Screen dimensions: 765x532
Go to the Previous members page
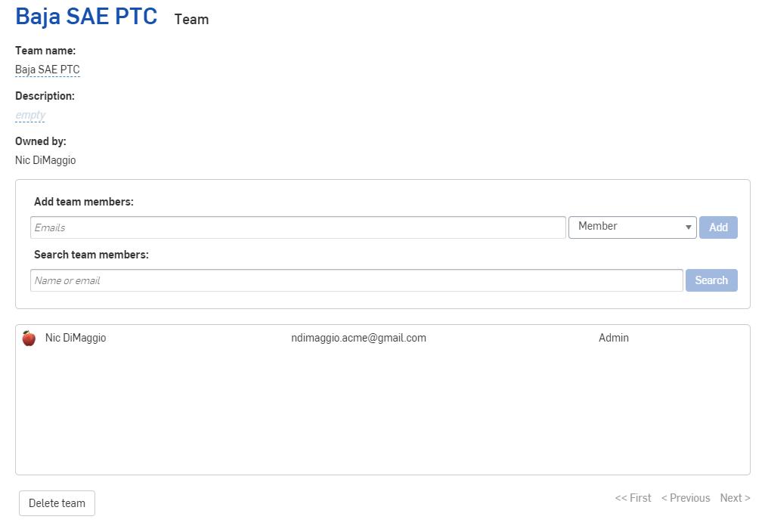tap(685, 498)
